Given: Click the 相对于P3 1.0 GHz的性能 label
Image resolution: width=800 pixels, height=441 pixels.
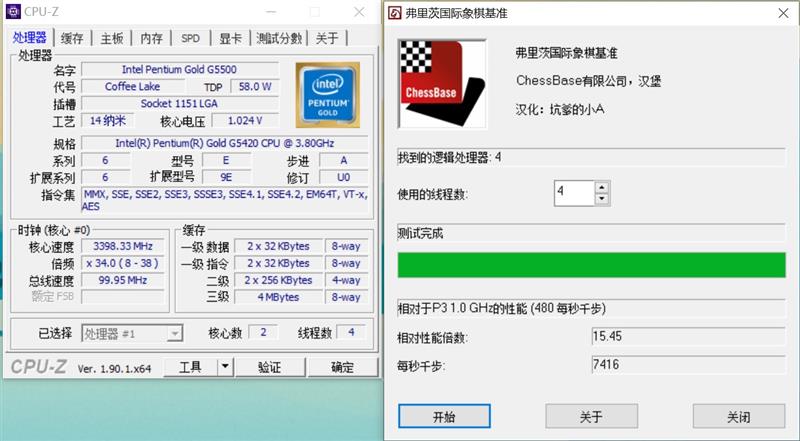Looking at the screenshot, I should [502, 308].
